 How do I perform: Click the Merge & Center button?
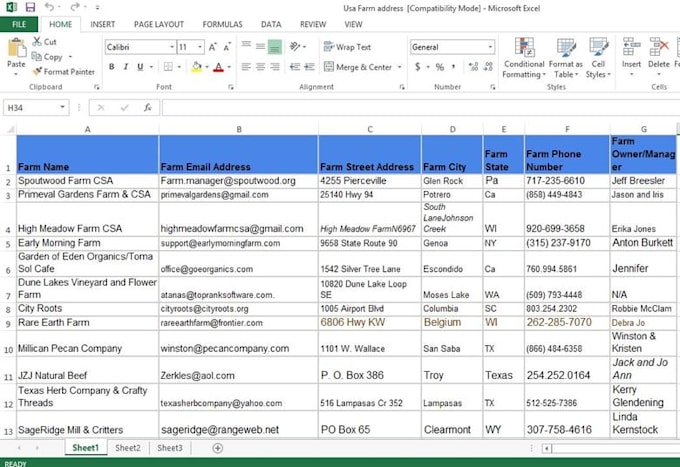[358, 67]
